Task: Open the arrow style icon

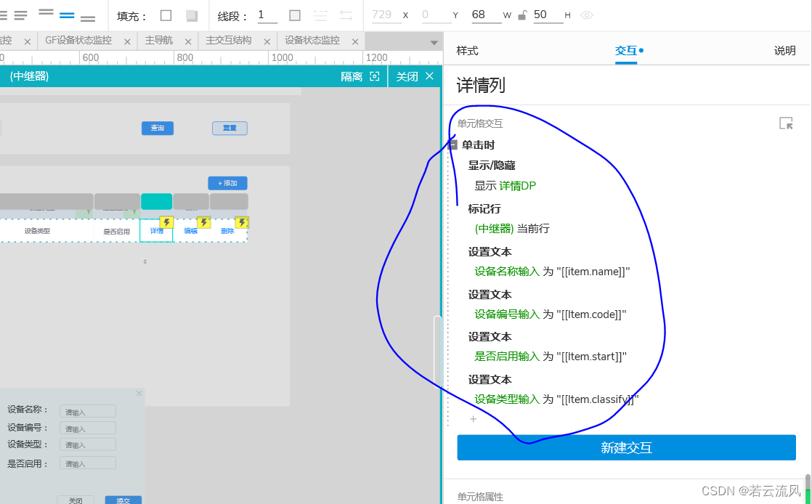Action: (346, 15)
